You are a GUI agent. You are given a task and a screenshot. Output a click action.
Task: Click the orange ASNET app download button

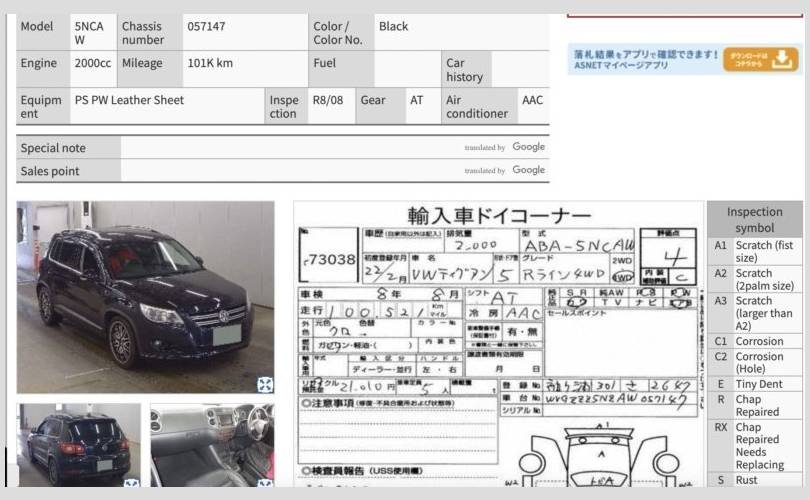(760, 59)
